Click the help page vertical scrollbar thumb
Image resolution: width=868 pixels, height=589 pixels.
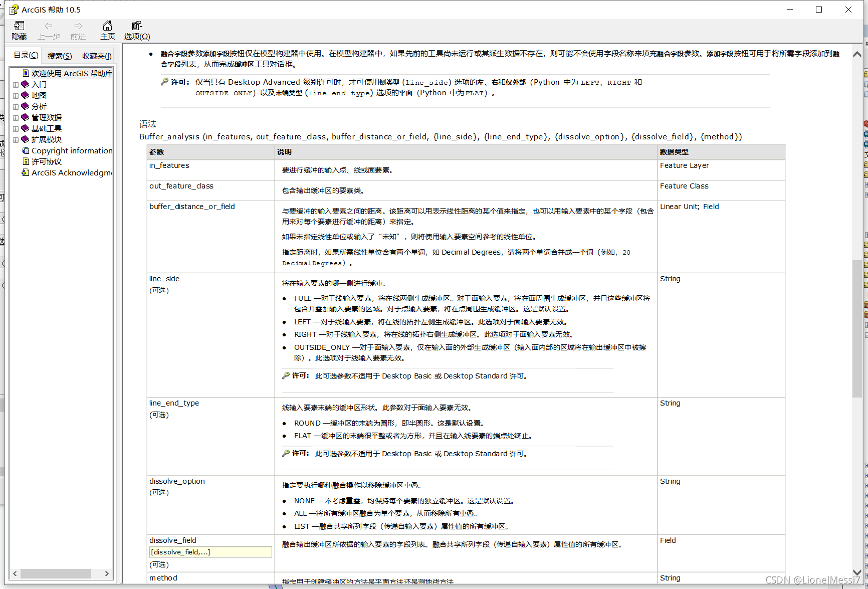point(857,329)
